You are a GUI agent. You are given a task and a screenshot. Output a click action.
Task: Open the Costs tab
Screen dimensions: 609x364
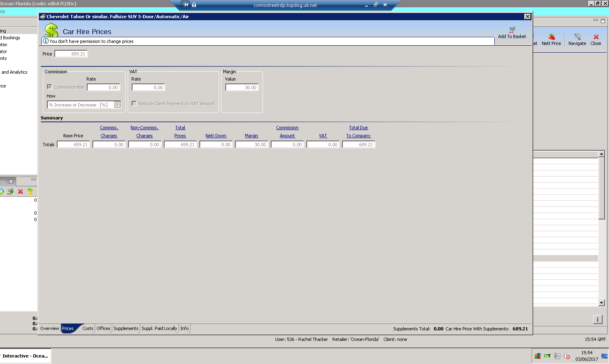pyautogui.click(x=88, y=328)
